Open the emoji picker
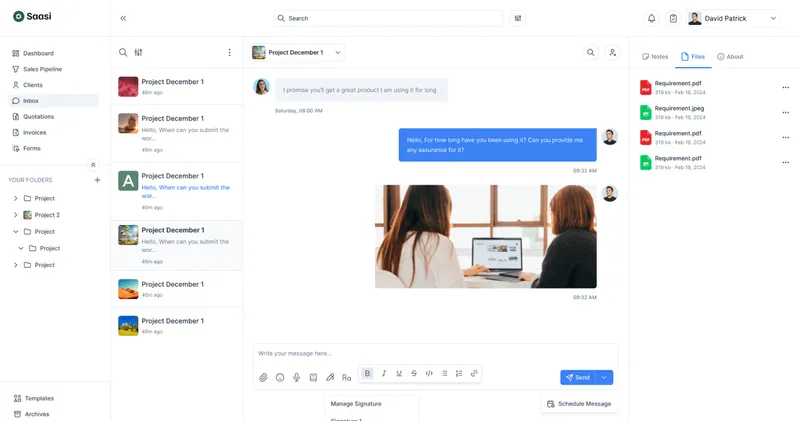This screenshot has width=800, height=421. [280, 378]
